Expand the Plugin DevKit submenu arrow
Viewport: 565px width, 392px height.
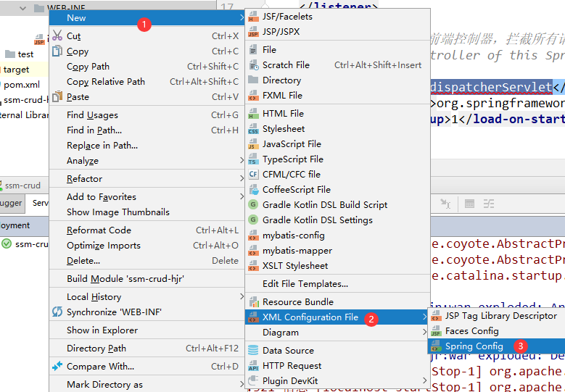pos(424,380)
